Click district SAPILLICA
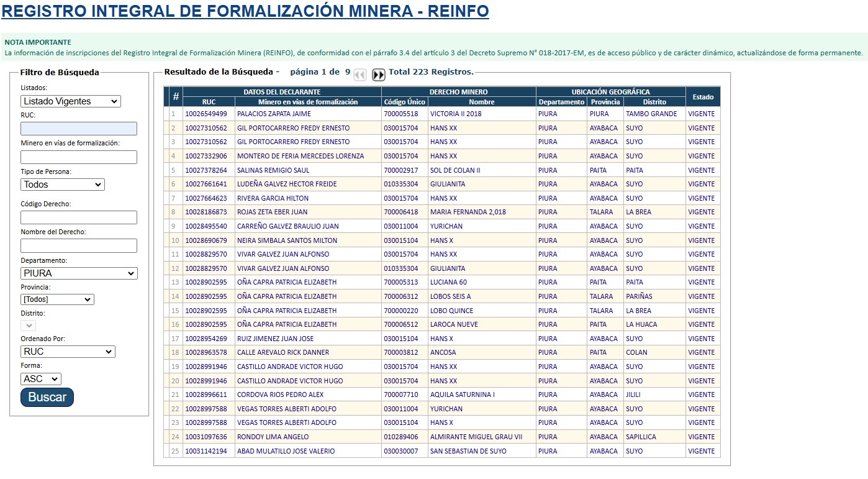The width and height of the screenshot is (868, 479). (641, 437)
